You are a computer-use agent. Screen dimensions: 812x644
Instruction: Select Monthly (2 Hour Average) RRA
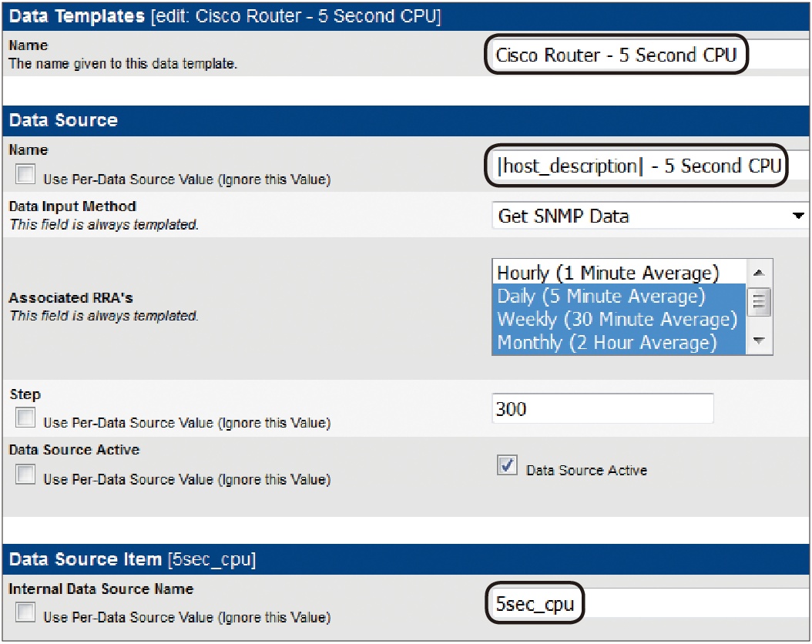click(x=619, y=342)
